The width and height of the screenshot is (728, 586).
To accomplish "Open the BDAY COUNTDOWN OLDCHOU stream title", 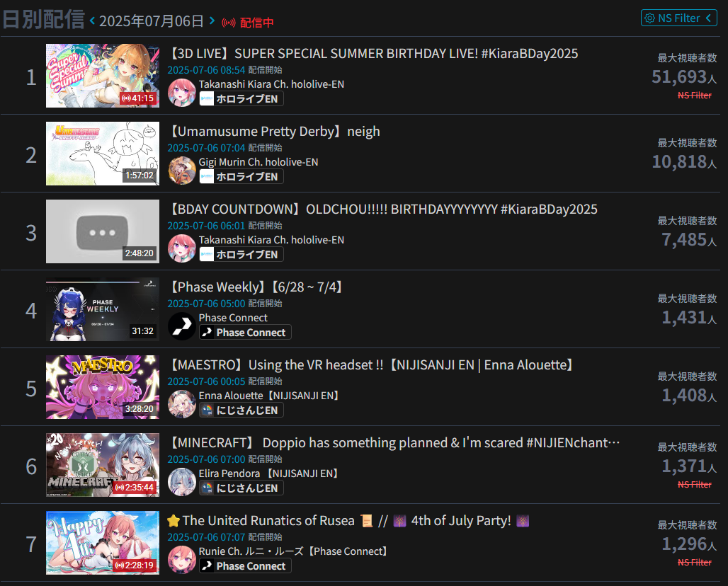I will pyautogui.click(x=382, y=209).
